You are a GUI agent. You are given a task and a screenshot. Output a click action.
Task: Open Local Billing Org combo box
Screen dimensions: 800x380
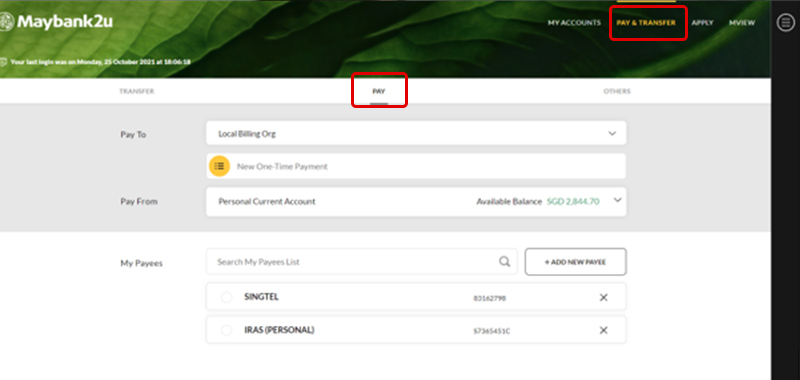pos(416,134)
